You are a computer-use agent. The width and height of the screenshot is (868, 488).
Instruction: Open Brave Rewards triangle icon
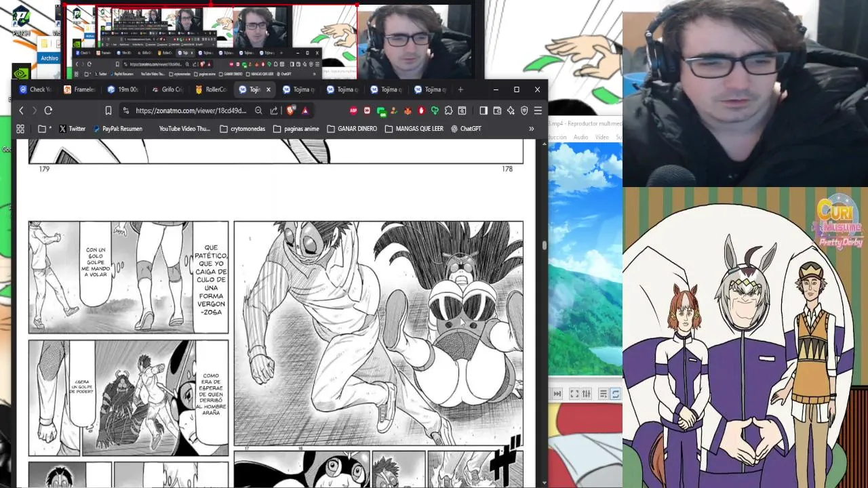point(305,110)
